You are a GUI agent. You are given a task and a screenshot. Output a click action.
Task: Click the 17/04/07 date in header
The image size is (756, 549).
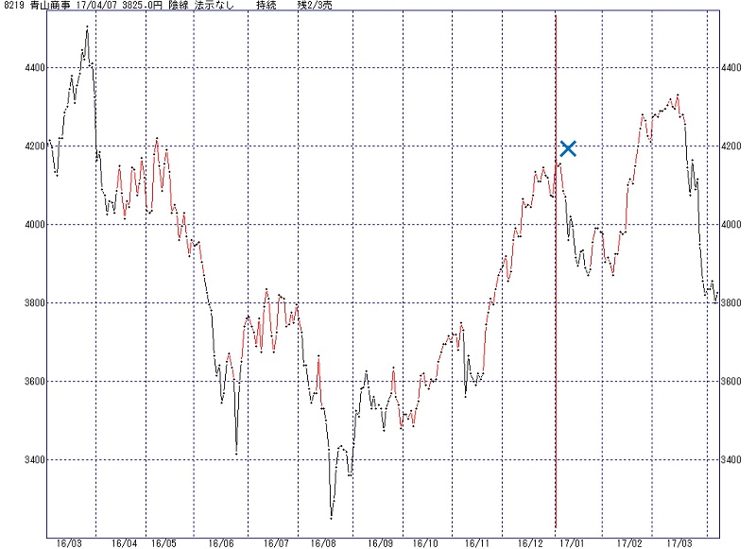93,6
